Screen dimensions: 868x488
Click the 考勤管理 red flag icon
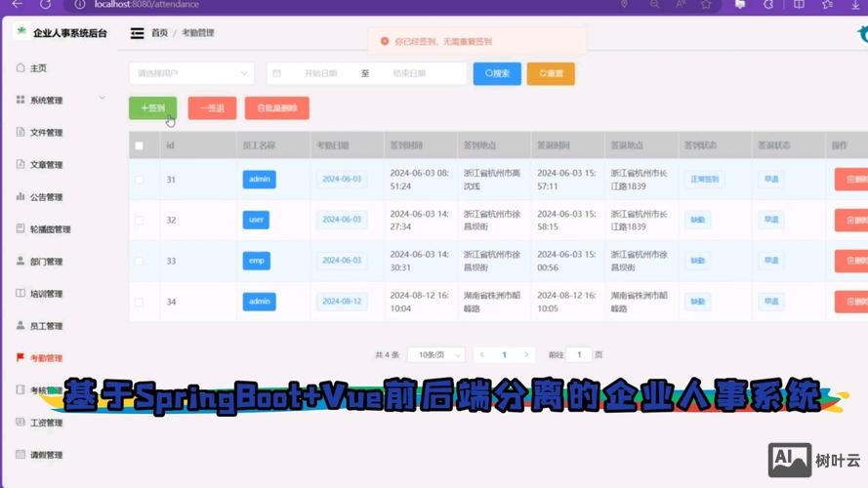point(21,357)
